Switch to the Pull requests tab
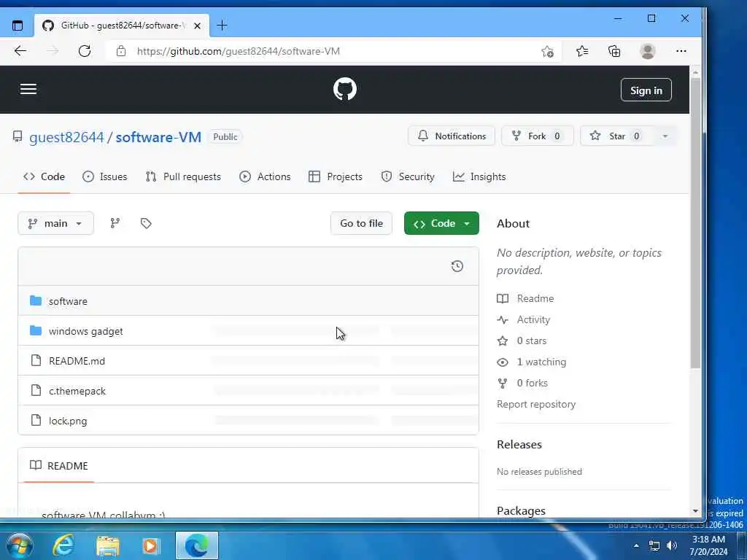 [183, 176]
